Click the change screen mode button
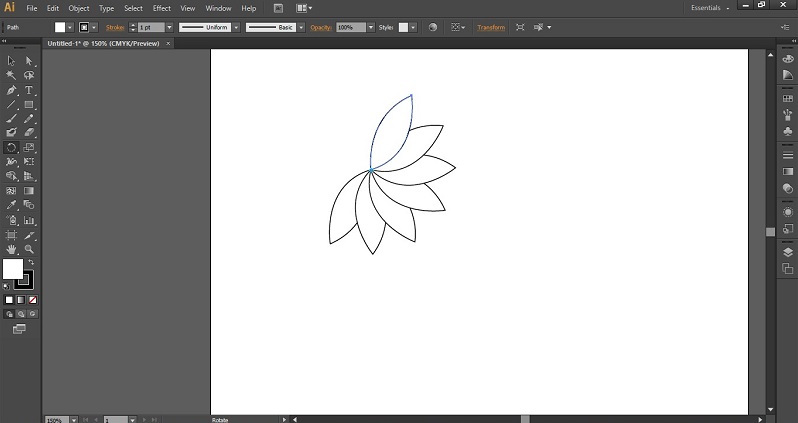Screen dimensions: 798x423 coord(20,328)
